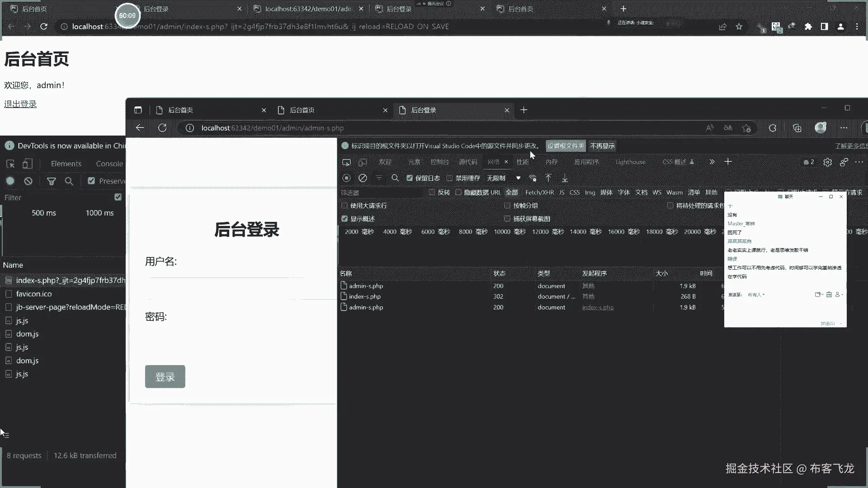The image size is (868, 488).
Task: Click the inspect element icon in Chrome DevTools
Action: [x=10, y=164]
